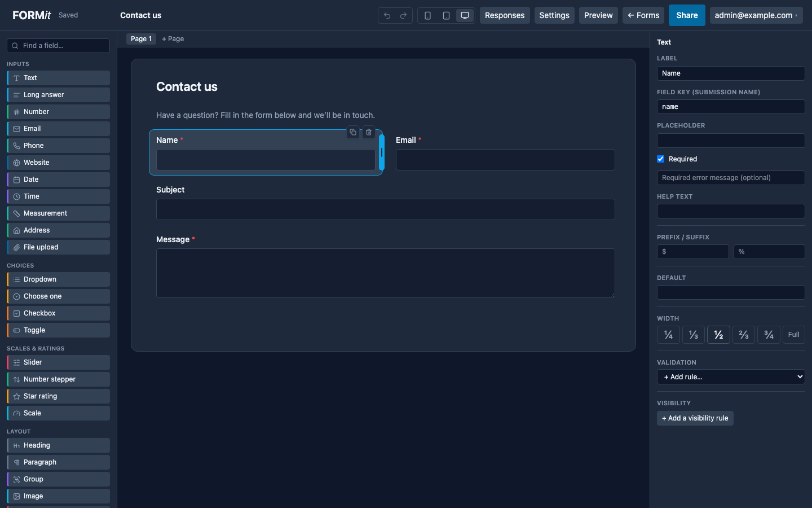Add a Choose one field
This screenshot has width=812, height=508.
tap(58, 296)
